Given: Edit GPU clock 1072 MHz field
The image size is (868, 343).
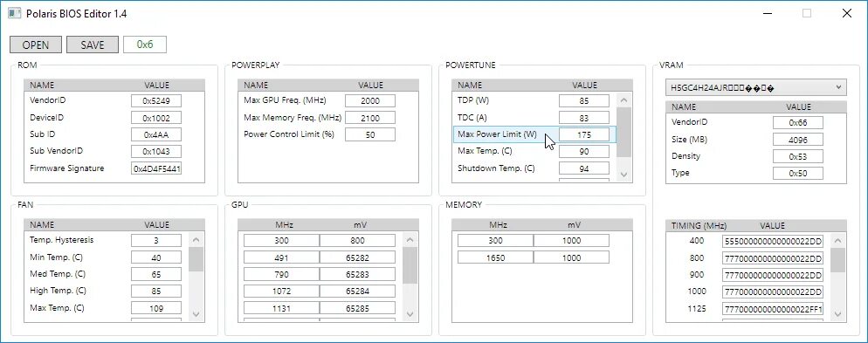Looking at the screenshot, I should pyautogui.click(x=281, y=291).
